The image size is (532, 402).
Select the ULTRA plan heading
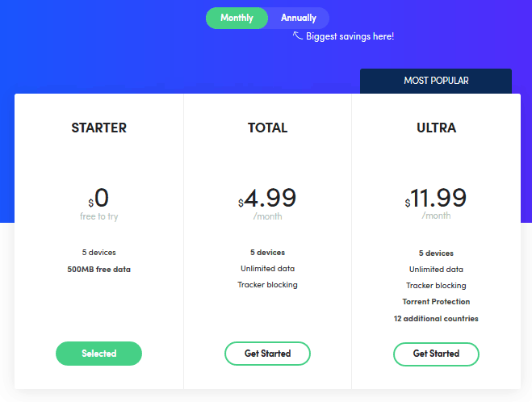tap(436, 128)
